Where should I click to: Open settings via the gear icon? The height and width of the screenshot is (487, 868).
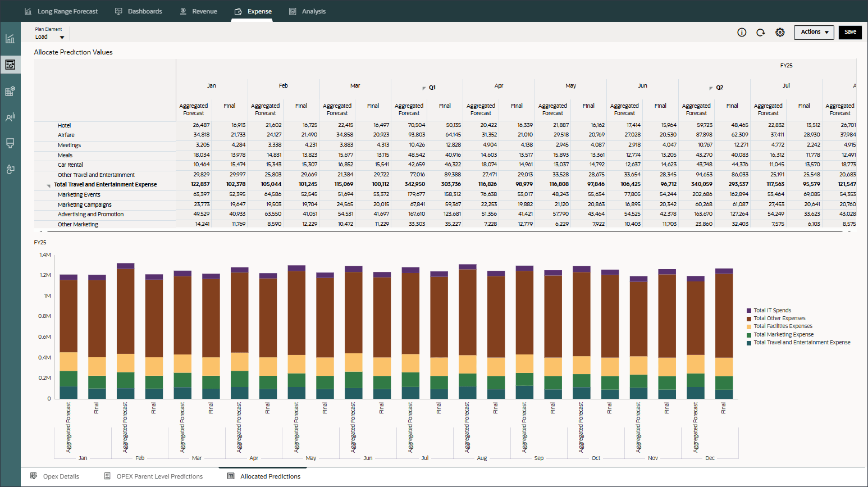pos(780,33)
